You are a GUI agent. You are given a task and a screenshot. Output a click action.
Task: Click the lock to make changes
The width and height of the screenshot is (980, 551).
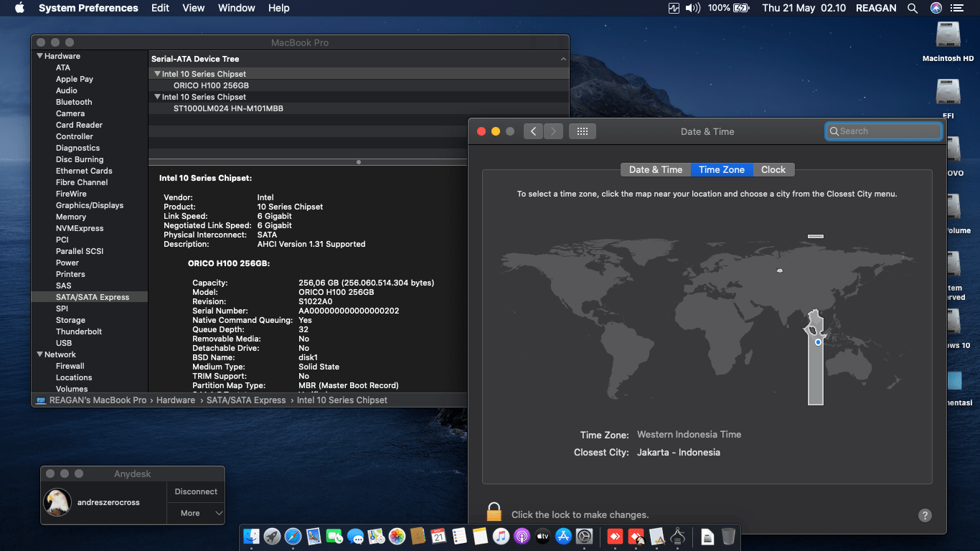(x=494, y=513)
